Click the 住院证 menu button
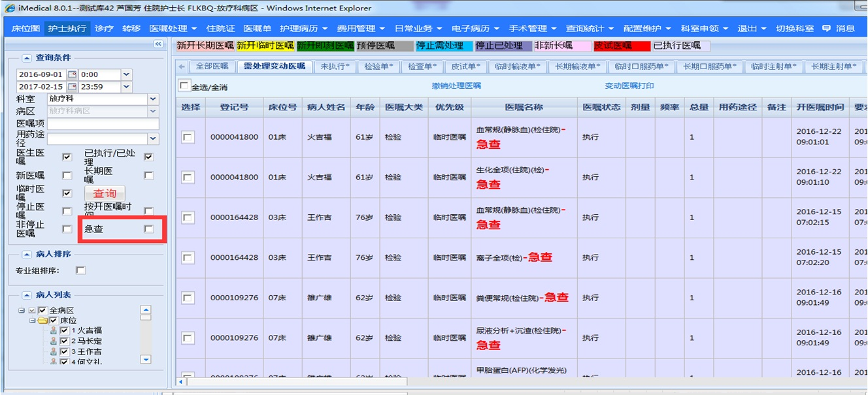Image resolution: width=868 pixels, height=395 pixels. click(x=220, y=29)
